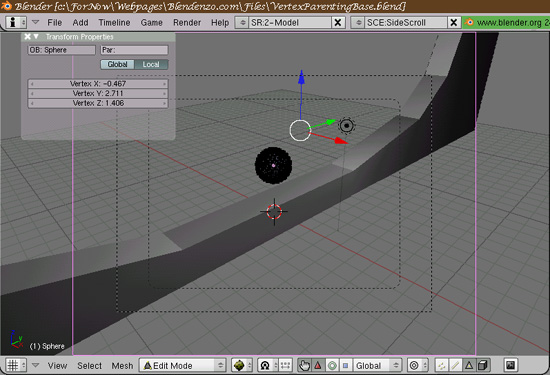Close the Transform Properties panel

tap(27, 36)
